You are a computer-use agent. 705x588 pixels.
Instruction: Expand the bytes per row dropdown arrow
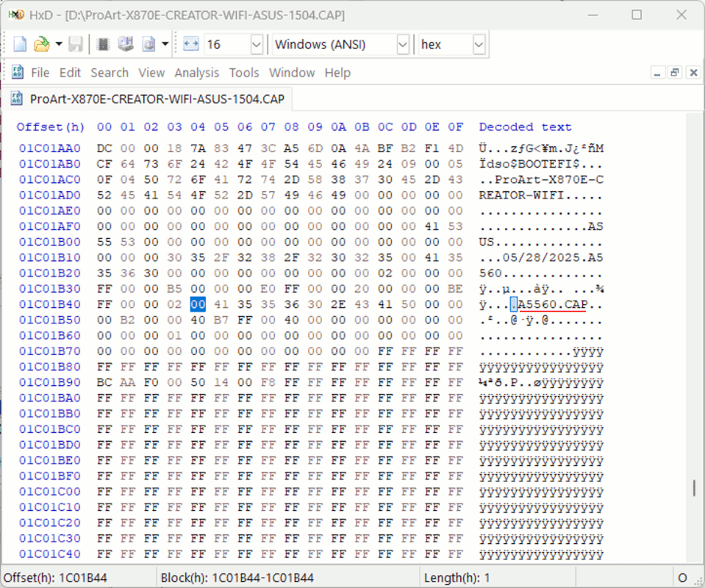pos(257,45)
